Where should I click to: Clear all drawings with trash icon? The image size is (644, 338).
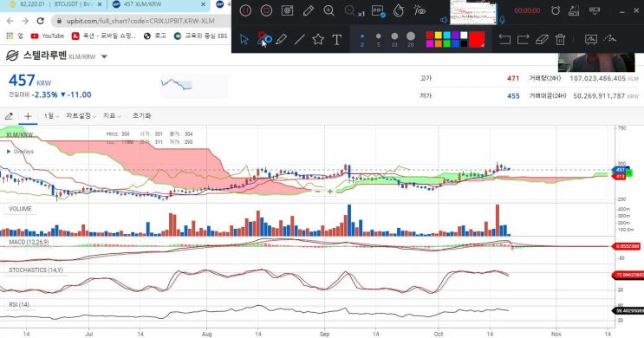[560, 39]
